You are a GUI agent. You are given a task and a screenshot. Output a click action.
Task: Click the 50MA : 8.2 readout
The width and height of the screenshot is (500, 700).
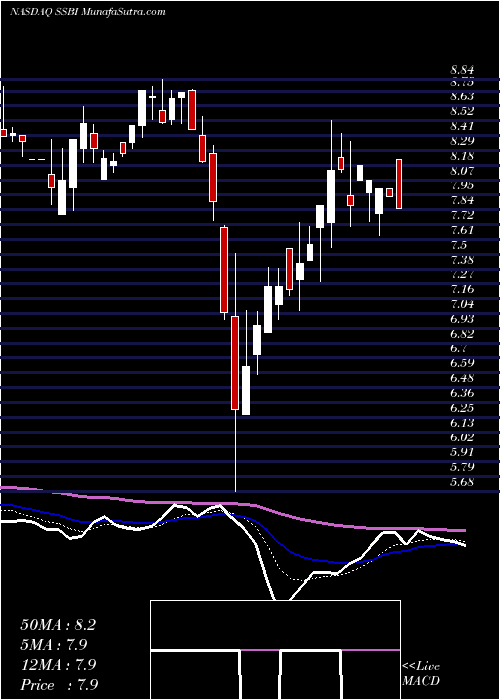coord(58,625)
